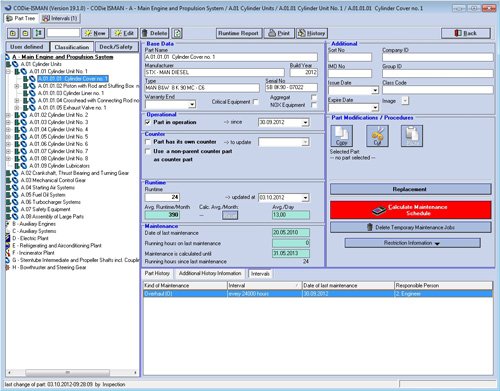This screenshot has height=391, width=500.
Task: Open the operation since date dropdown
Action: coord(305,123)
